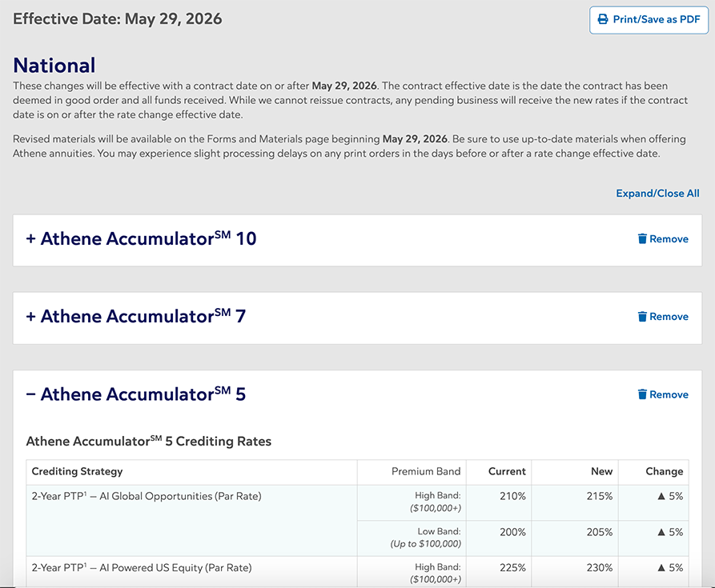This screenshot has width=715, height=588.
Task: Collapse the Athene Accumulator 5 section
Action: [x=136, y=394]
